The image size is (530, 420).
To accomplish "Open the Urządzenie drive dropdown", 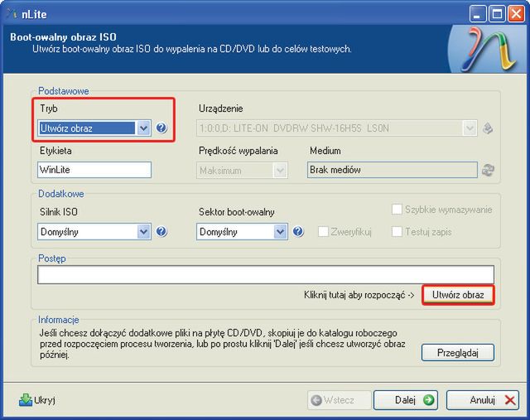I will click(337, 128).
